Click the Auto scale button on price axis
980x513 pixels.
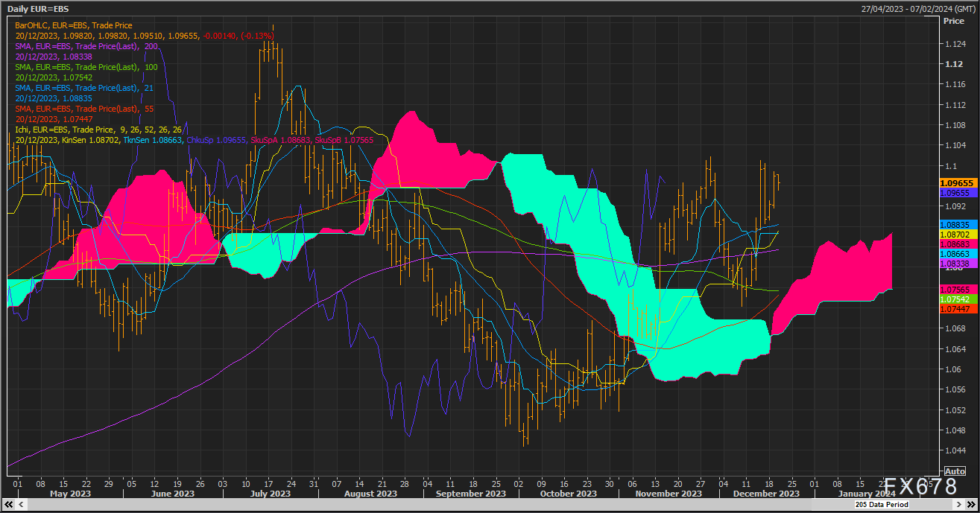(x=954, y=471)
